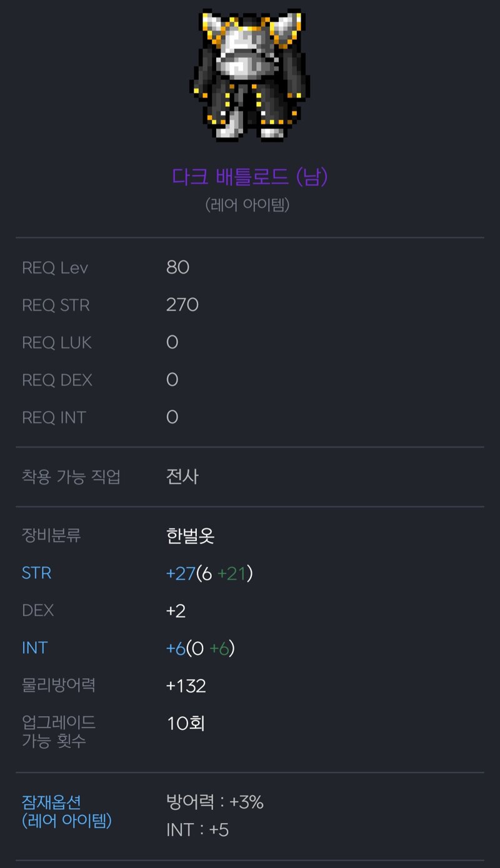The height and width of the screenshot is (868, 500).
Task: Select the REQ INT row label
Action: (54, 418)
